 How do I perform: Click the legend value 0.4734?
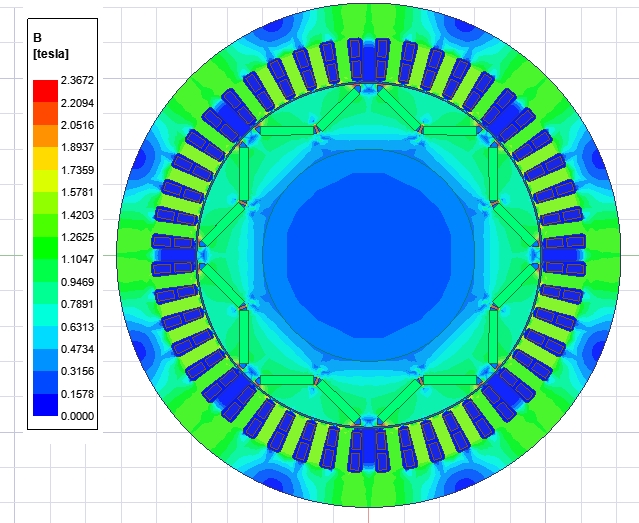point(77,349)
